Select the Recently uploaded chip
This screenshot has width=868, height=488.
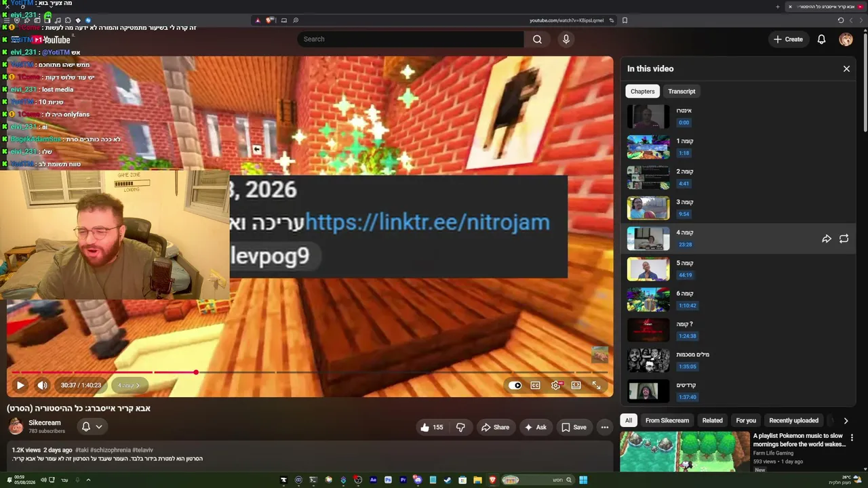(x=793, y=420)
